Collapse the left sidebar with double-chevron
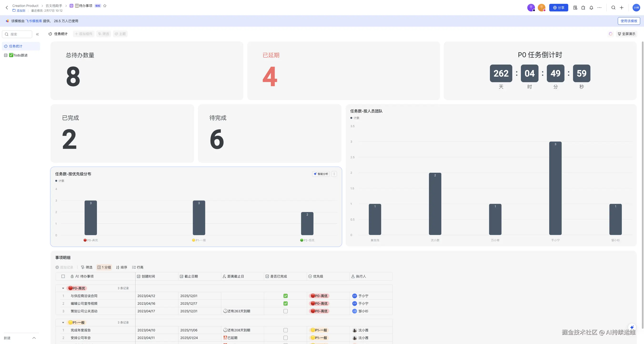Screen dimensions: 644x344 coord(37,34)
